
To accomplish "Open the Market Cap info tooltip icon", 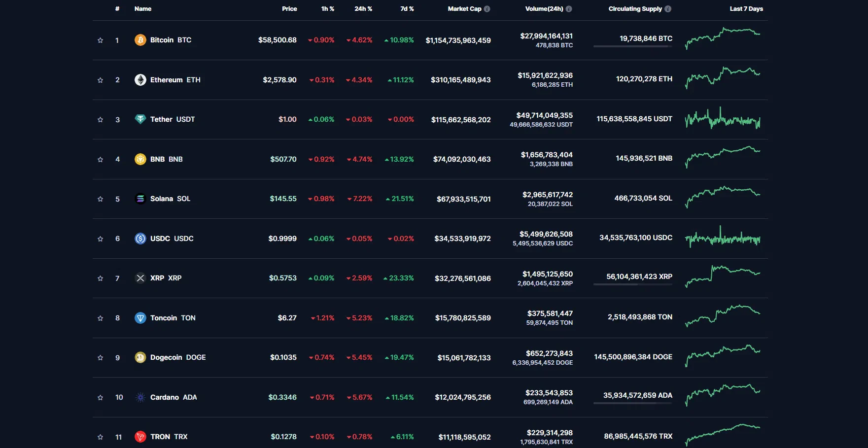I will pos(487,9).
